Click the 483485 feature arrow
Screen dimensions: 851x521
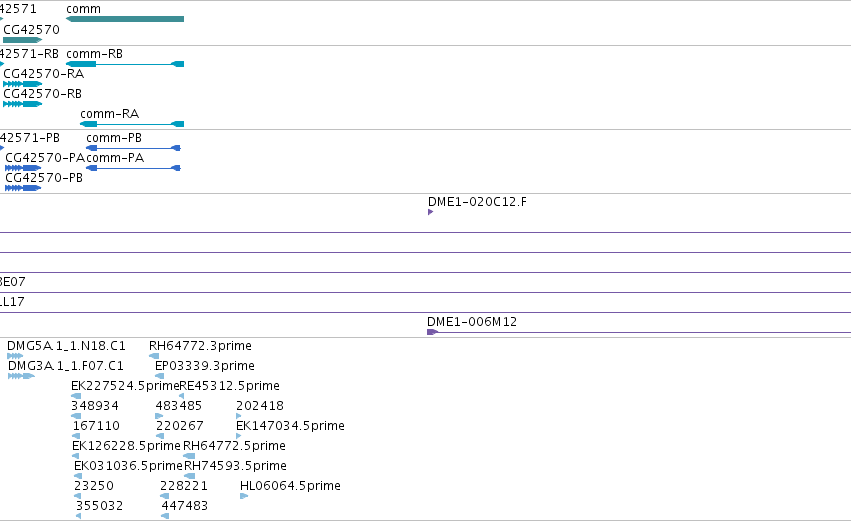point(159,416)
